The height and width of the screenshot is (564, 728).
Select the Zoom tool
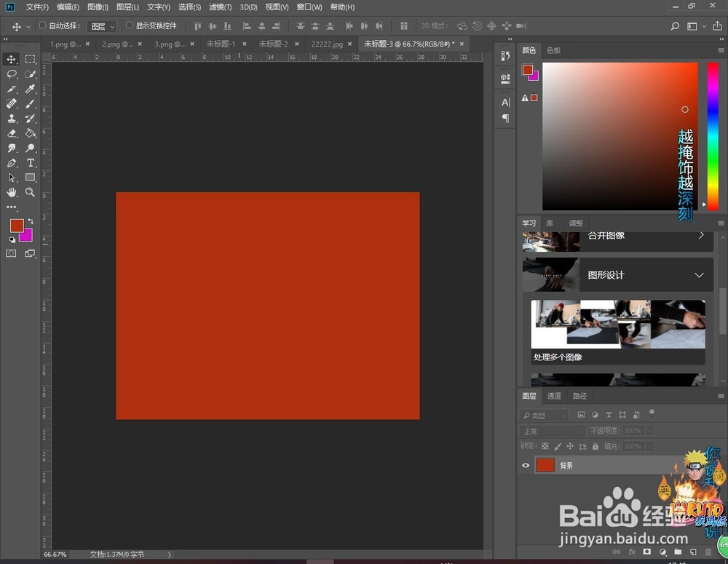click(x=30, y=192)
